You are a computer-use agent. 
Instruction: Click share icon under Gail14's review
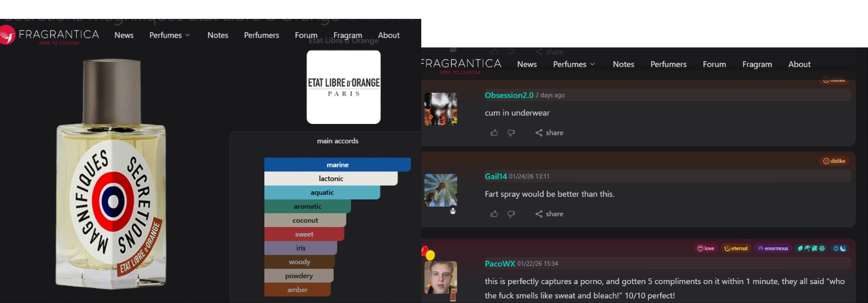pyautogui.click(x=549, y=214)
